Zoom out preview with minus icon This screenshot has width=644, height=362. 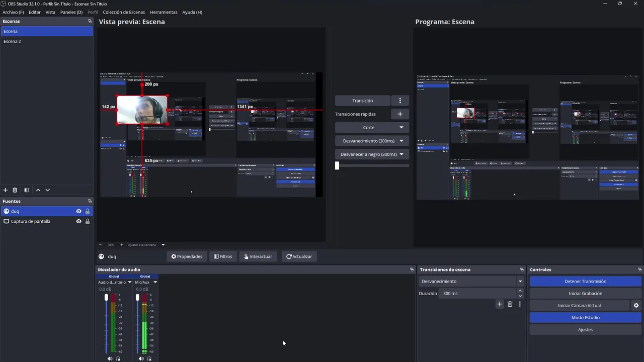coord(101,245)
